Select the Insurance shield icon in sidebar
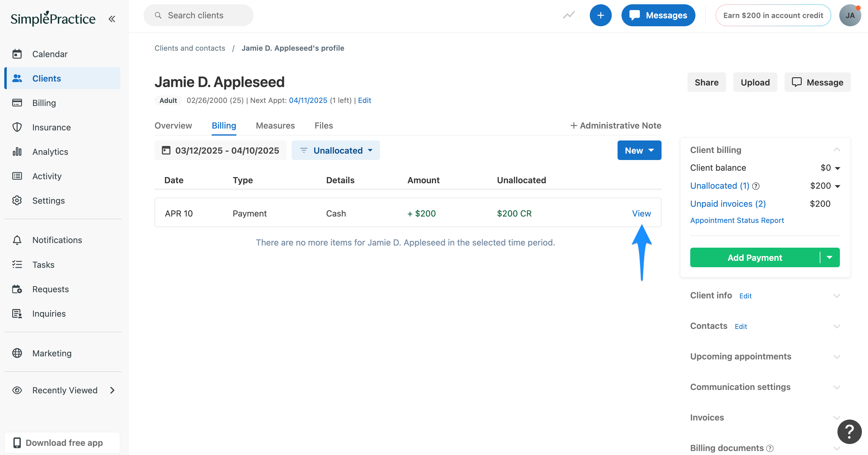The image size is (868, 455). point(17,127)
